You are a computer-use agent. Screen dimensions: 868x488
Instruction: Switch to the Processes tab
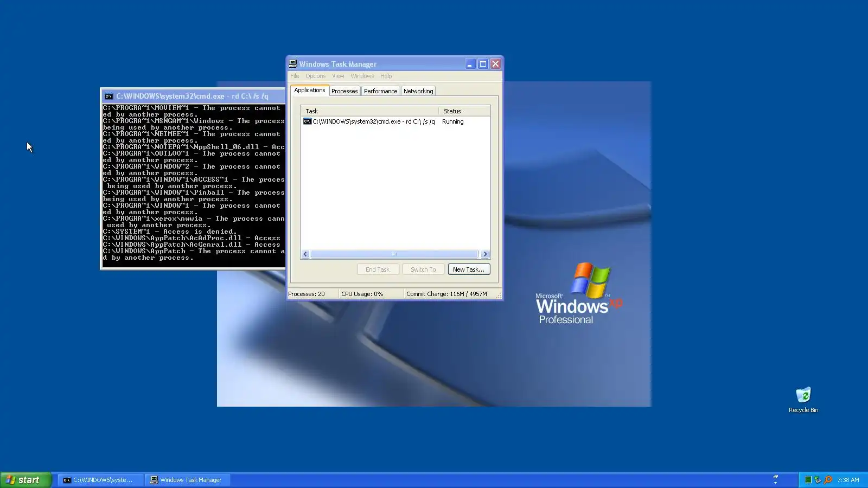coord(344,91)
